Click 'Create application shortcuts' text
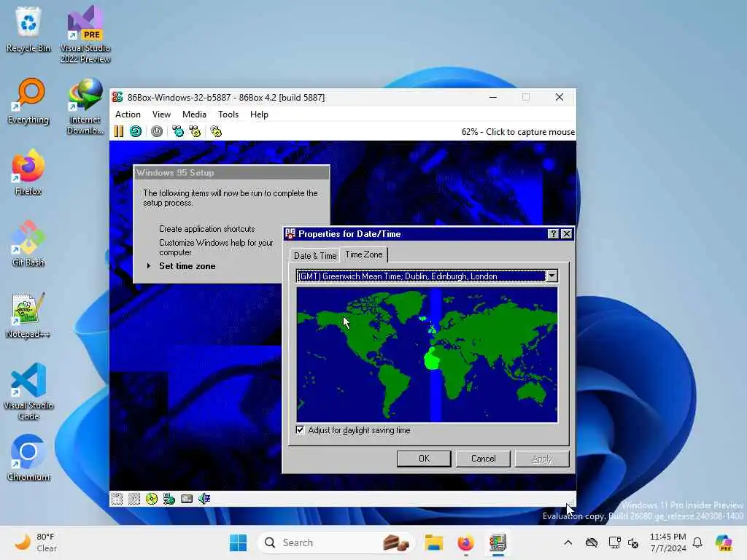The height and width of the screenshot is (560, 747). coord(206,229)
